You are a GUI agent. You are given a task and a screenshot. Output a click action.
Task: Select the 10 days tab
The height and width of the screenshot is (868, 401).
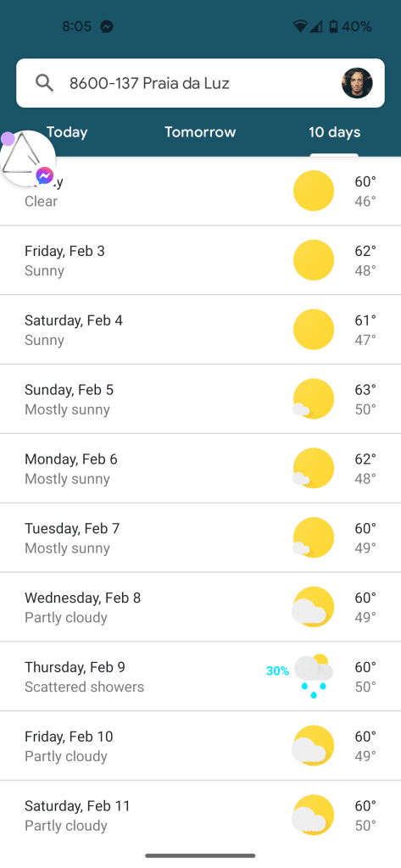pos(335,132)
